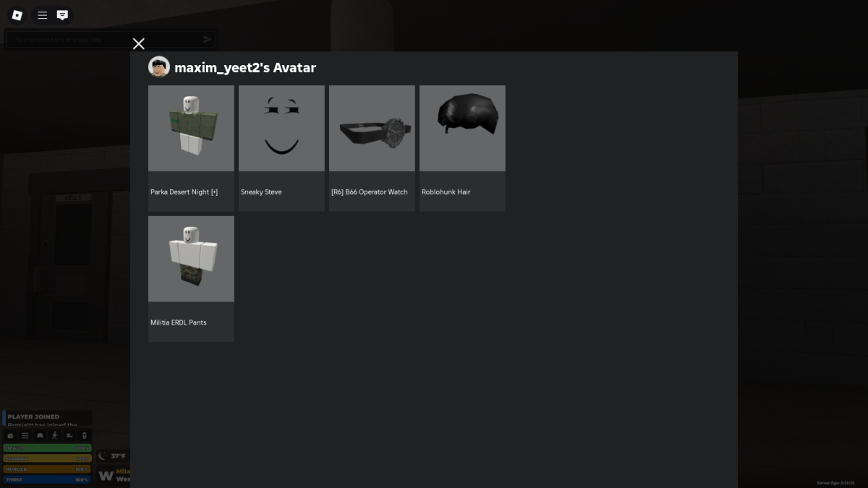Open the Sneaky Steve face item
Image resolution: width=868 pixels, height=488 pixels.
coord(281,129)
